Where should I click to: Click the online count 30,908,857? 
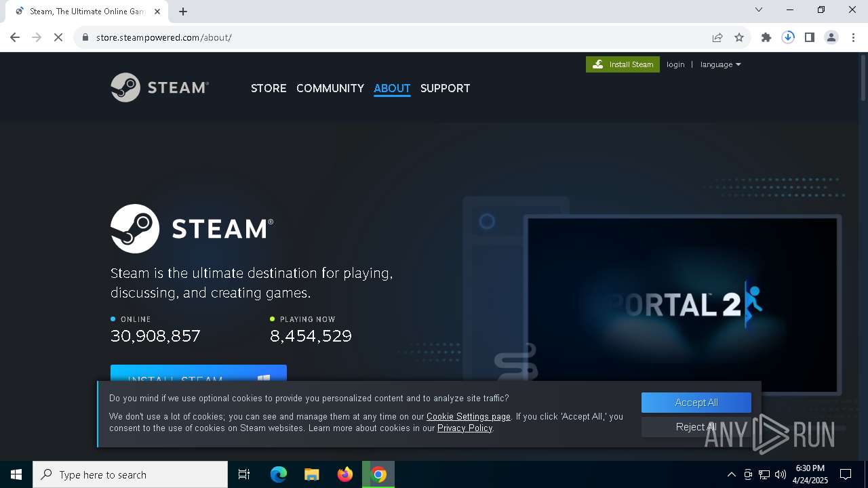point(155,336)
